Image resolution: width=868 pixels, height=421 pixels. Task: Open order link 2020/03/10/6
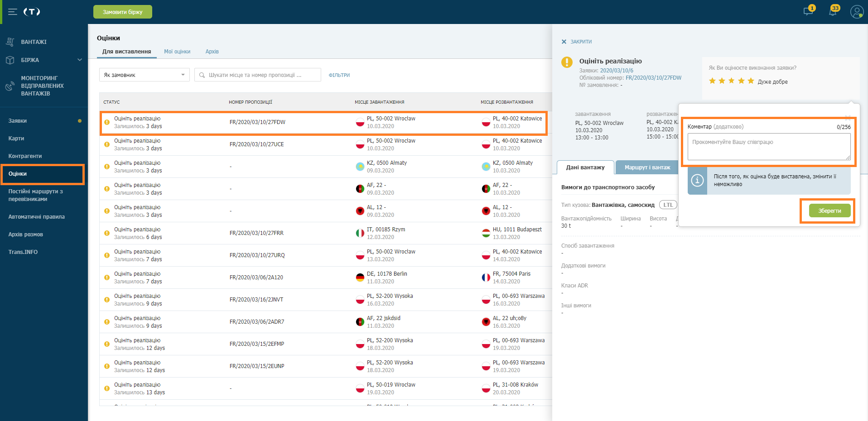[x=617, y=71]
